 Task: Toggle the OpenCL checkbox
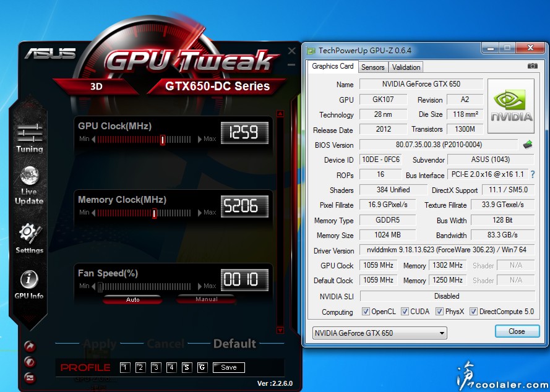(x=366, y=312)
